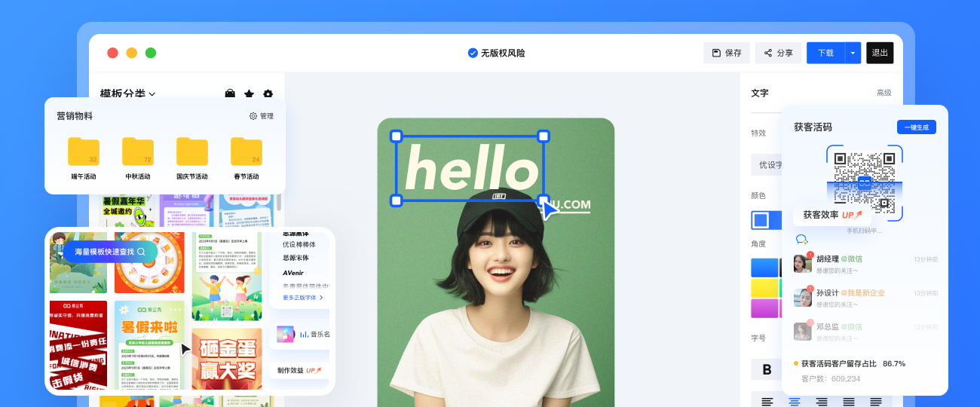Viewport: 980px width, 407px height.
Task: Click the chat bubble icon below QR code
Action: (x=801, y=239)
